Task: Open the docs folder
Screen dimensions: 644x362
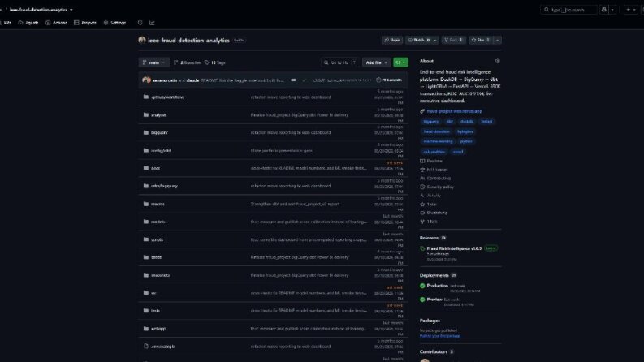Action: 155,168
